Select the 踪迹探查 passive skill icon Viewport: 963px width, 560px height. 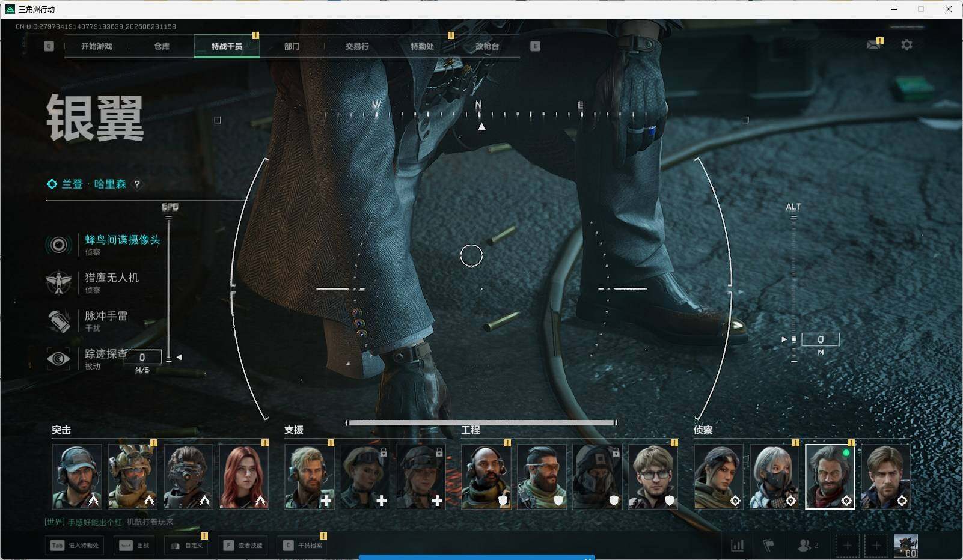(59, 359)
